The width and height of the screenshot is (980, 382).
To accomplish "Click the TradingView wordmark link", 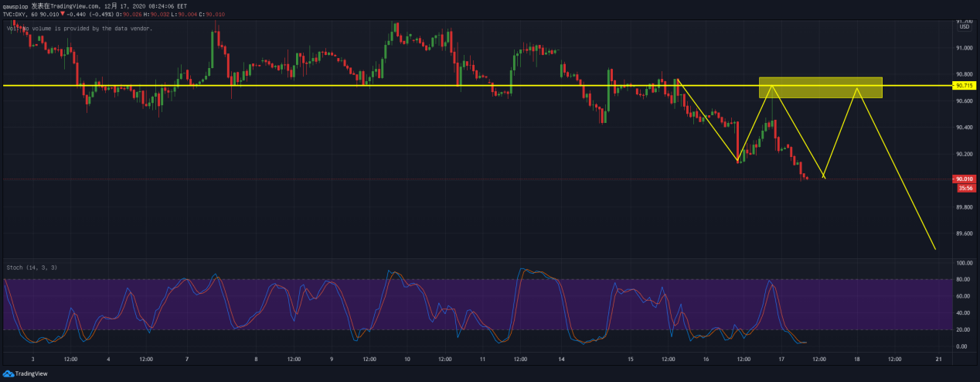I will tap(32, 374).
